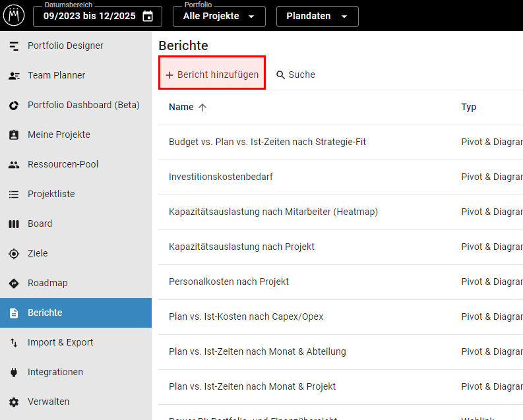The image size is (523, 420).
Task: Go to Team Planner
Action: [76, 75]
